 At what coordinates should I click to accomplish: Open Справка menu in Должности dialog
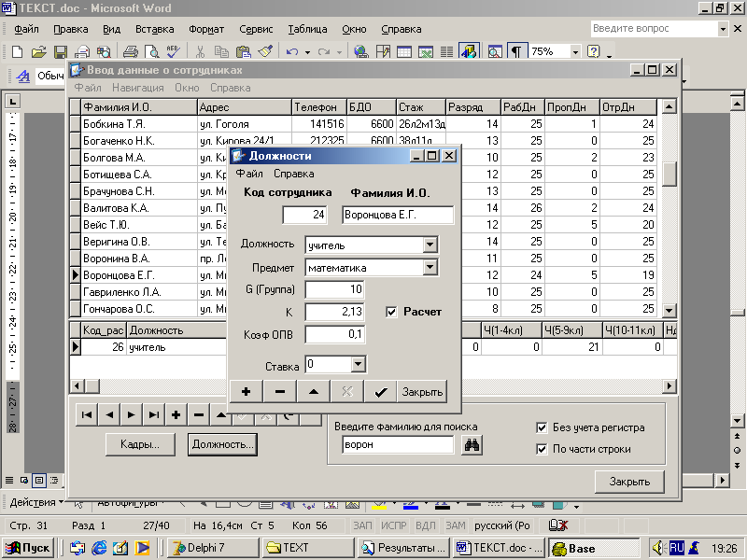(x=293, y=174)
